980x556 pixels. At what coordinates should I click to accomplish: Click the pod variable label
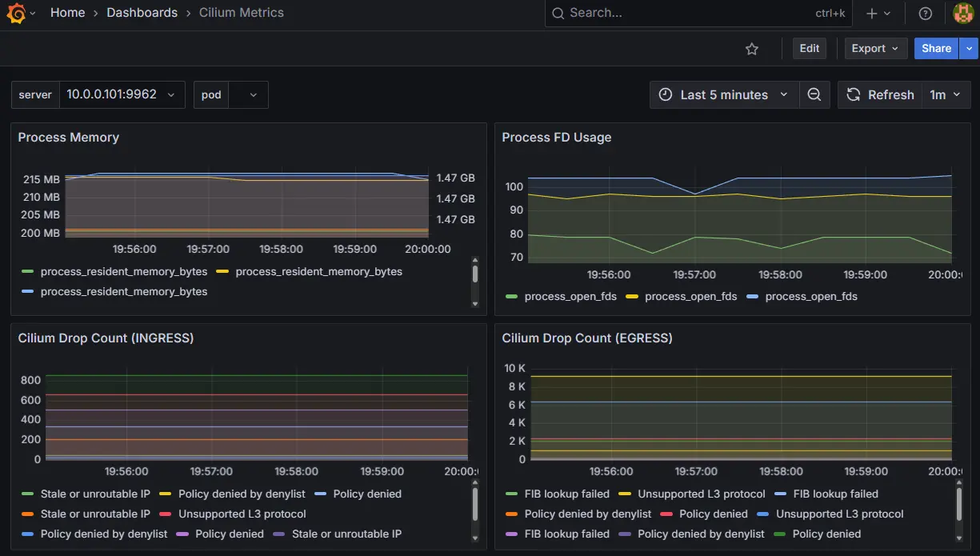point(211,94)
